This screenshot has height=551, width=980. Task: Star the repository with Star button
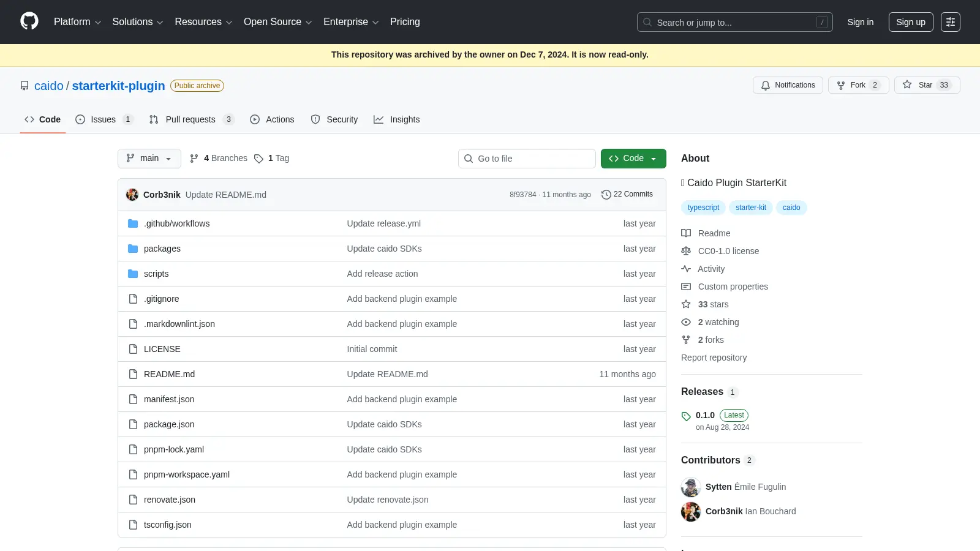pos(927,85)
